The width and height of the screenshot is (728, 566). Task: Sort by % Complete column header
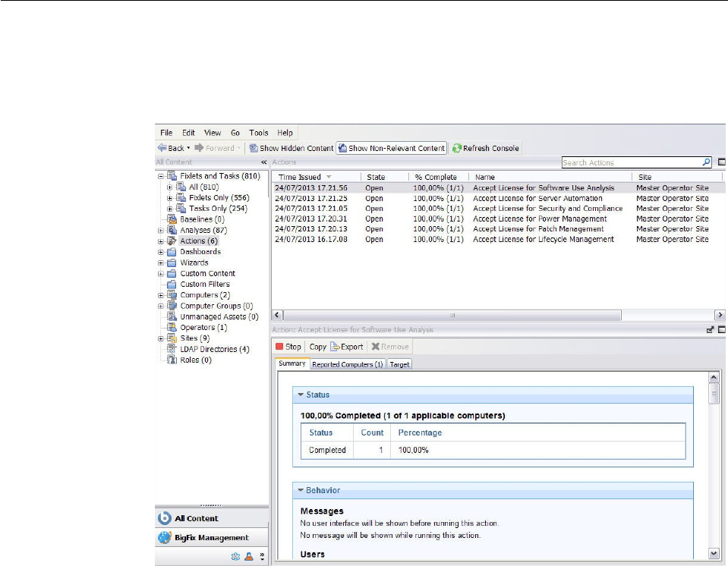click(x=438, y=178)
